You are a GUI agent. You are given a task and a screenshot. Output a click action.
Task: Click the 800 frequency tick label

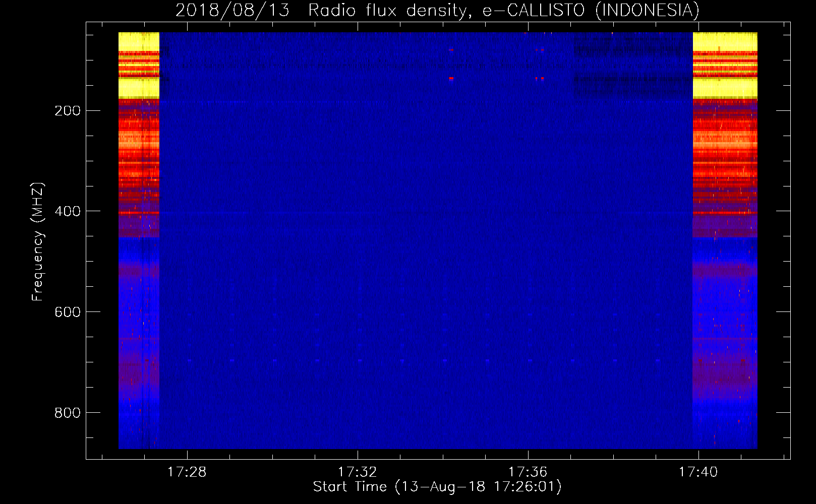(68, 413)
